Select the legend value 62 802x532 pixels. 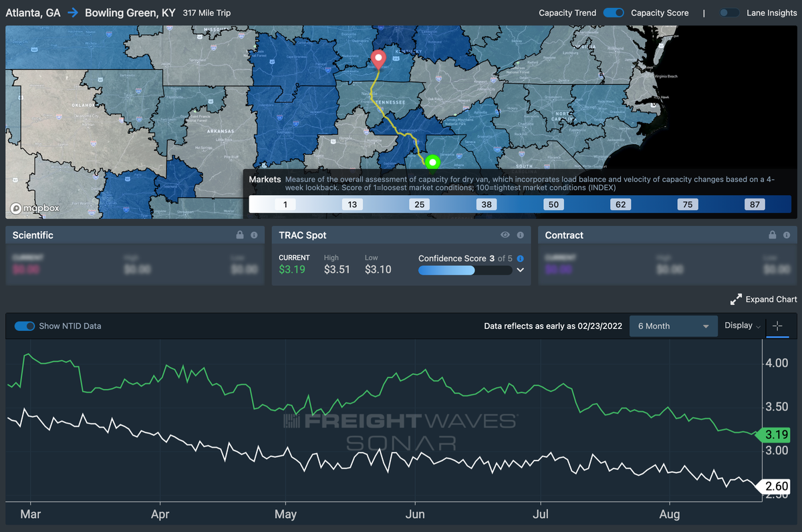coord(621,205)
